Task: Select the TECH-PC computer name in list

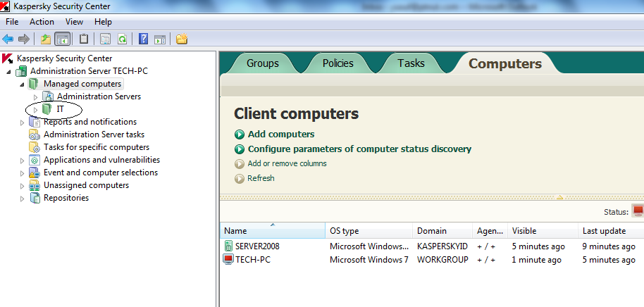Action: coord(253,259)
